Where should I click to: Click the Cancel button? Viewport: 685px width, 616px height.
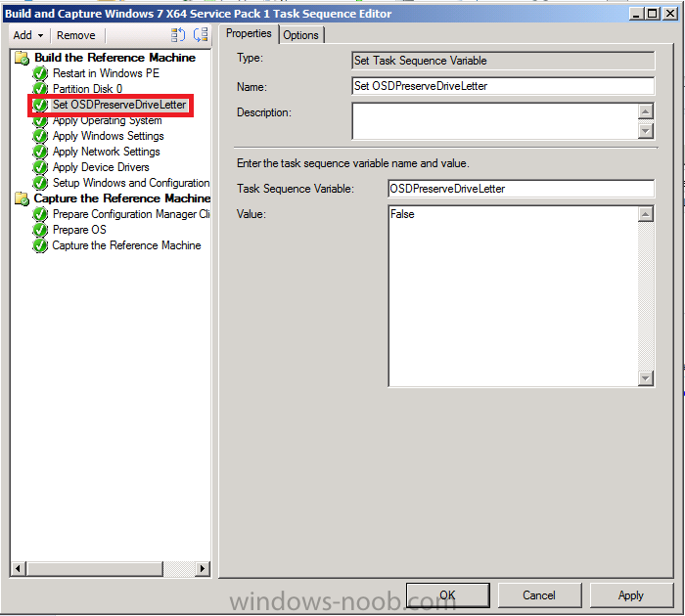[x=539, y=595]
